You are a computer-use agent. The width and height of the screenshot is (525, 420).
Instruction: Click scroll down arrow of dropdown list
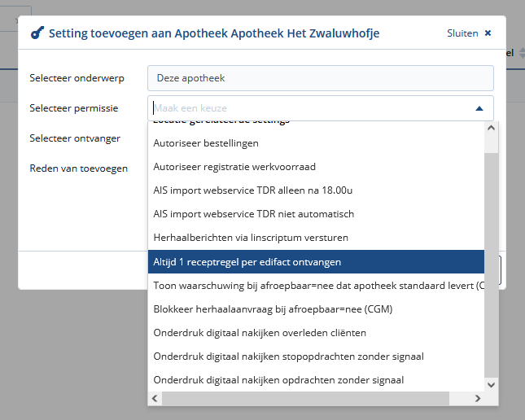pyautogui.click(x=491, y=384)
